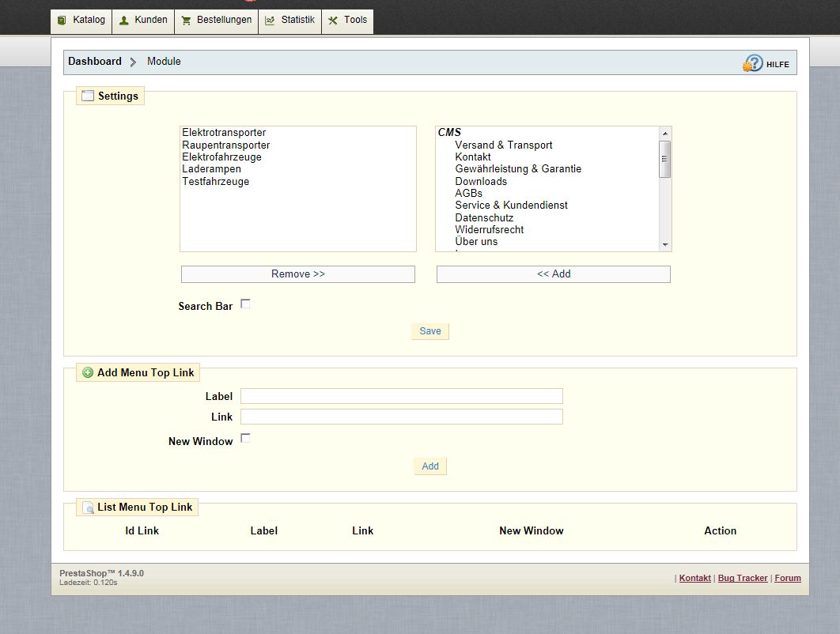Image resolution: width=840 pixels, height=634 pixels.
Task: Select Kontakt in the CMS list
Action: tap(473, 157)
